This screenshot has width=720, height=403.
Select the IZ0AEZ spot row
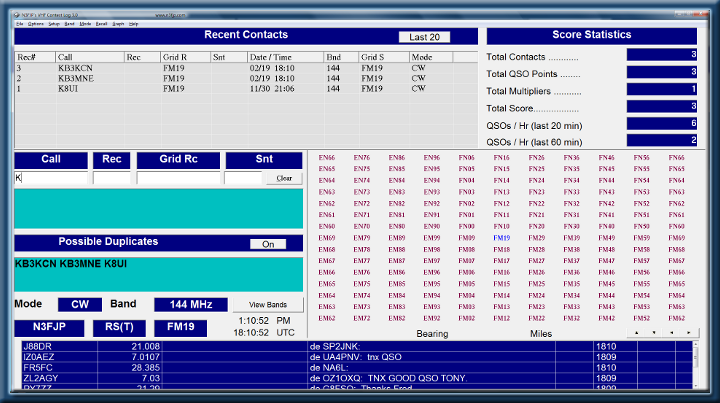357,357
